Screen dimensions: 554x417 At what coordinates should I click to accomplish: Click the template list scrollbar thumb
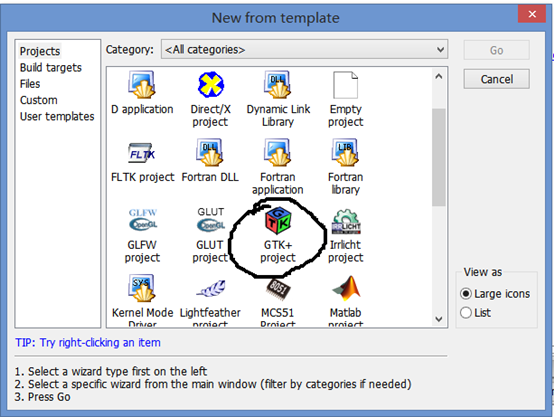[x=439, y=157]
